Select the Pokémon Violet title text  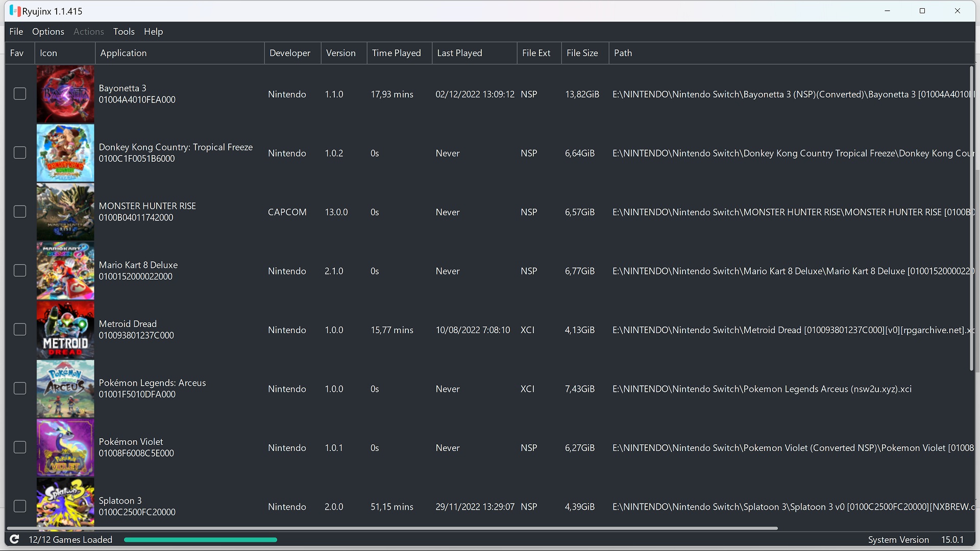(x=131, y=442)
